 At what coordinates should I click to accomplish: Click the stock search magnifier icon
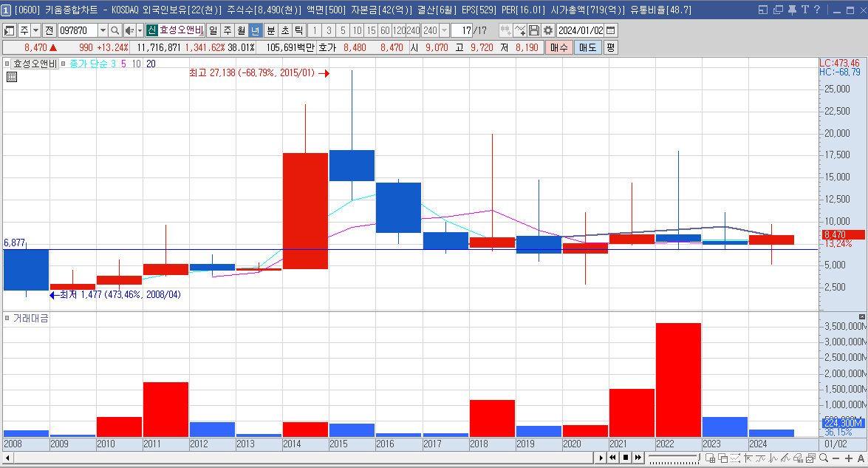115,30
